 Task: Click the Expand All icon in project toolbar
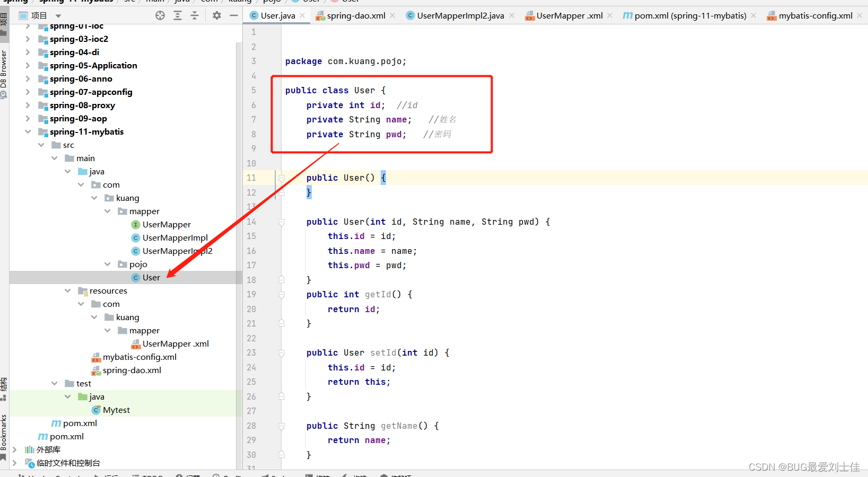click(178, 15)
